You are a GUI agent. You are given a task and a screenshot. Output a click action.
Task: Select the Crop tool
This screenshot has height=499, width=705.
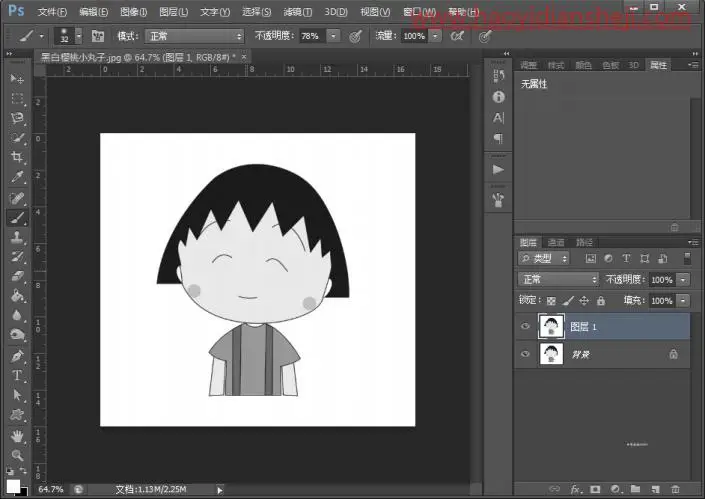coord(17,157)
